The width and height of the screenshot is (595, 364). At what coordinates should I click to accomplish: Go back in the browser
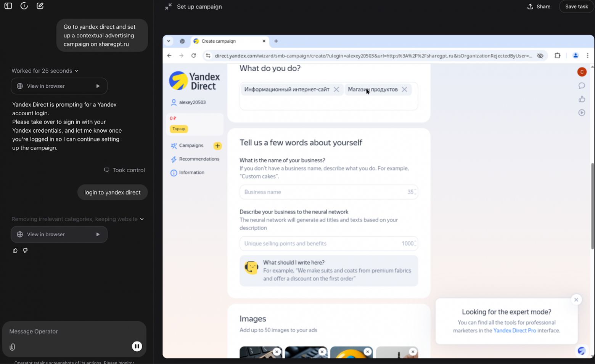click(169, 56)
